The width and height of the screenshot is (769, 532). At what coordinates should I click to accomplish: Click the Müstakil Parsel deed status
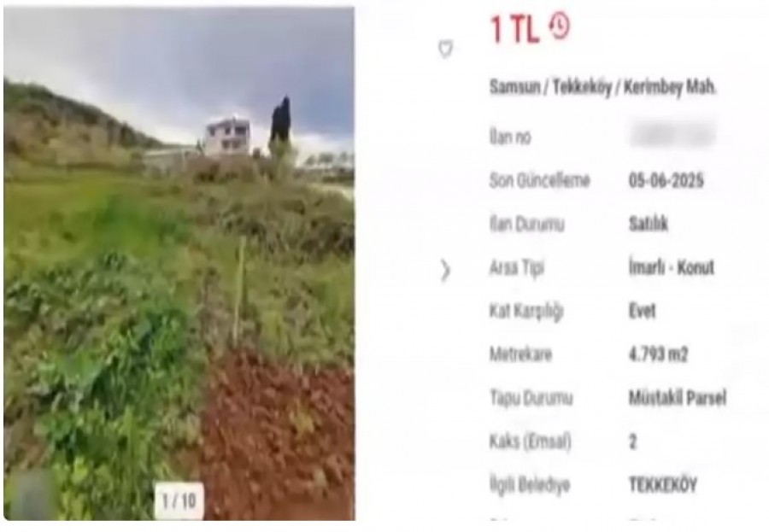tap(678, 398)
